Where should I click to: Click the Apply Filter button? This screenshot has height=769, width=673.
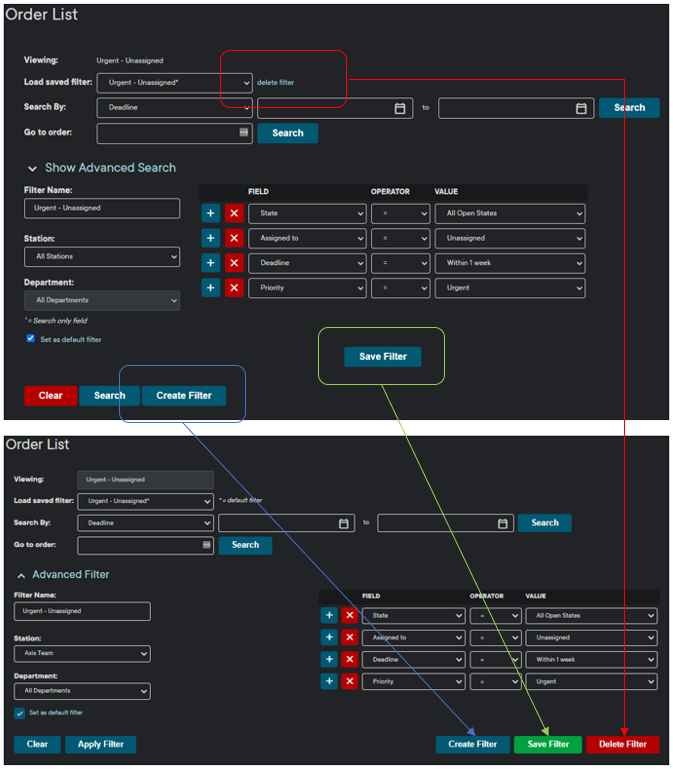coord(101,744)
